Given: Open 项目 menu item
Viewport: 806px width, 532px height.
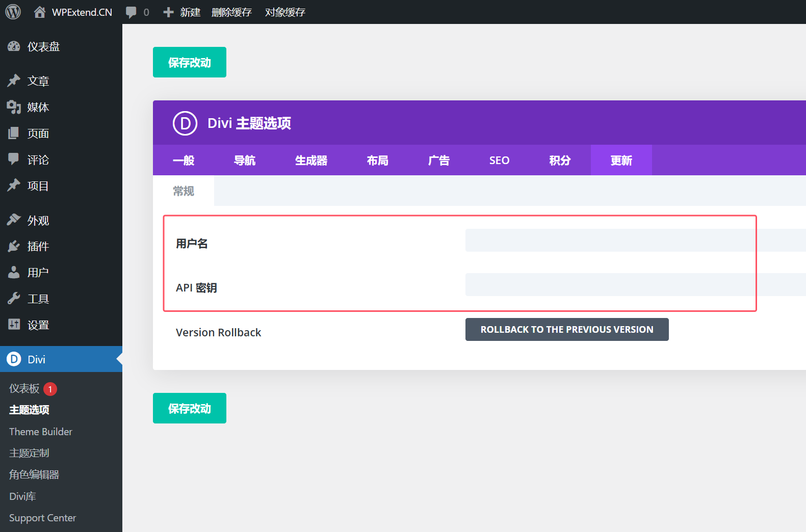Looking at the screenshot, I should pyautogui.click(x=38, y=185).
